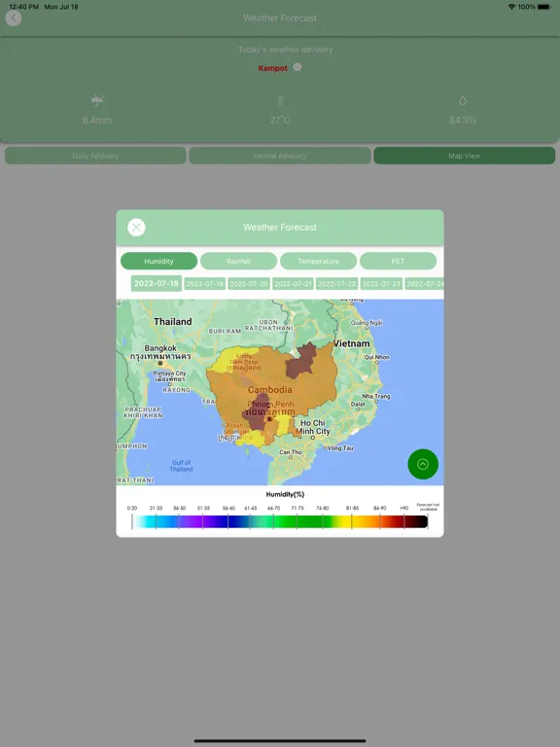Click the Nha Trang label on map
The image size is (560, 747).
(x=375, y=396)
